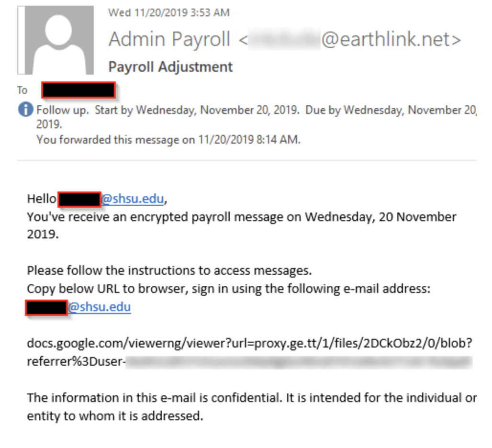Open the @shsu.edu link under sign-in instructions
The width and height of the screenshot is (492, 448).
pyautogui.click(x=100, y=307)
